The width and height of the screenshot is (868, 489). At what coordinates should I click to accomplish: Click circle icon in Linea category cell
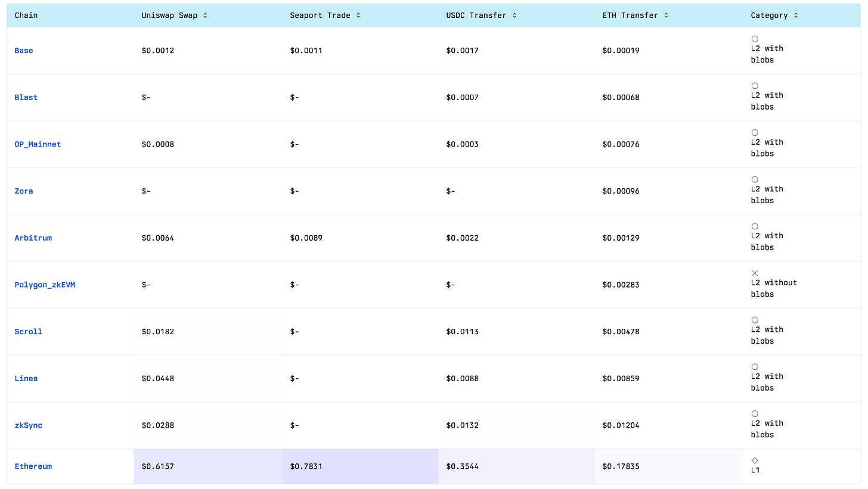click(x=755, y=367)
